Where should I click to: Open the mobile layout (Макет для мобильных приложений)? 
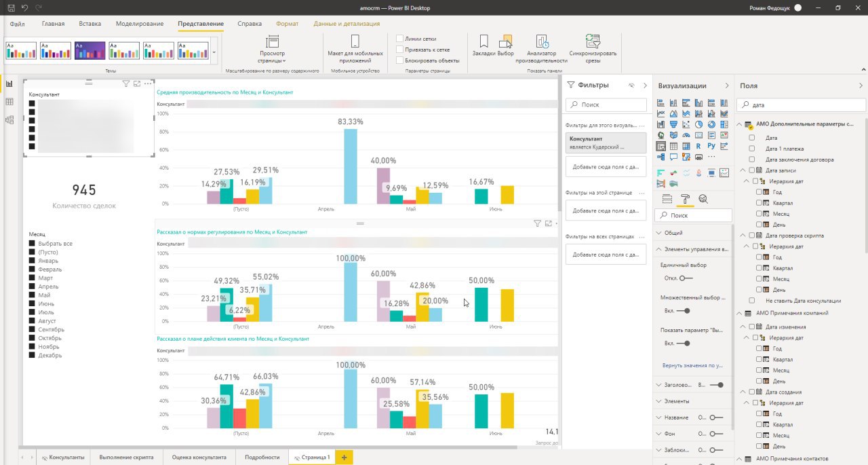355,48
